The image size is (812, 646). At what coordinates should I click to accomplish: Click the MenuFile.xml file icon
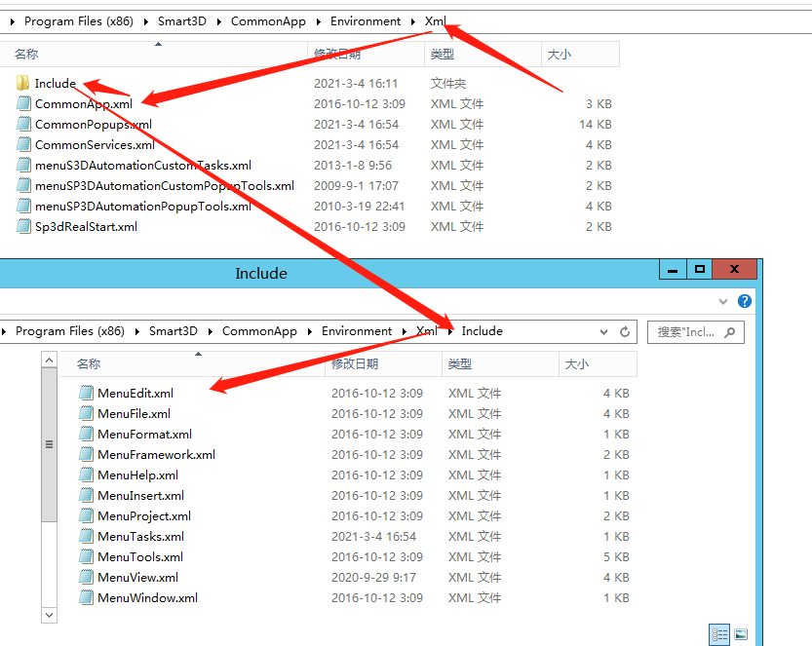coord(86,413)
